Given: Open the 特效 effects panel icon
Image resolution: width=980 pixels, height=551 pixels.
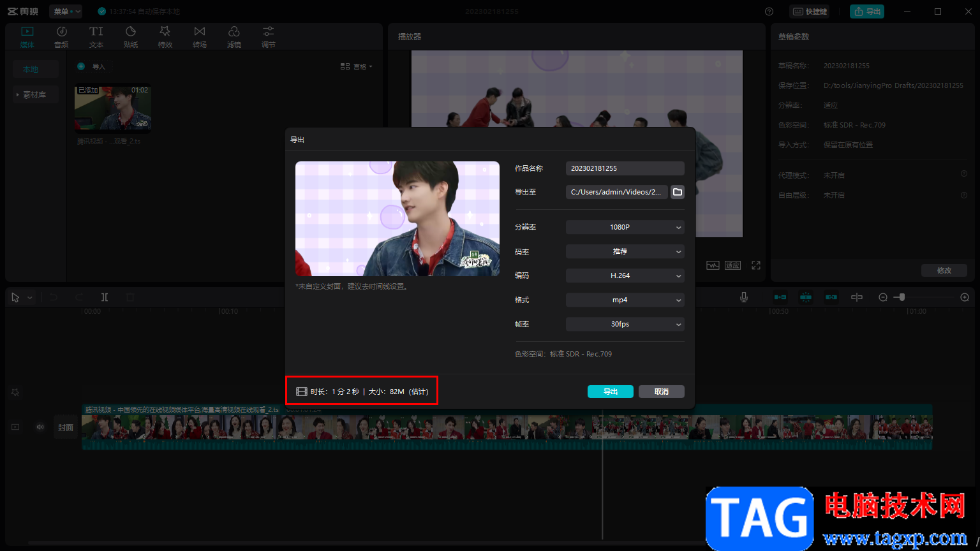Looking at the screenshot, I should tap(165, 36).
